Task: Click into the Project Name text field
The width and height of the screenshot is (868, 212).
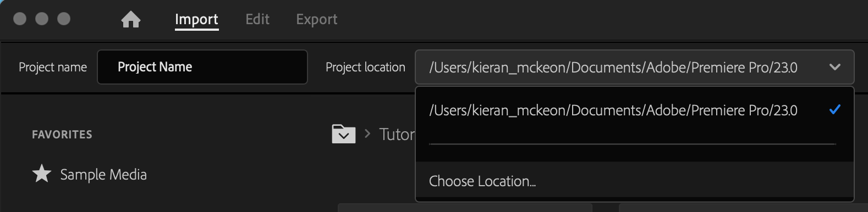Action: click(x=202, y=67)
